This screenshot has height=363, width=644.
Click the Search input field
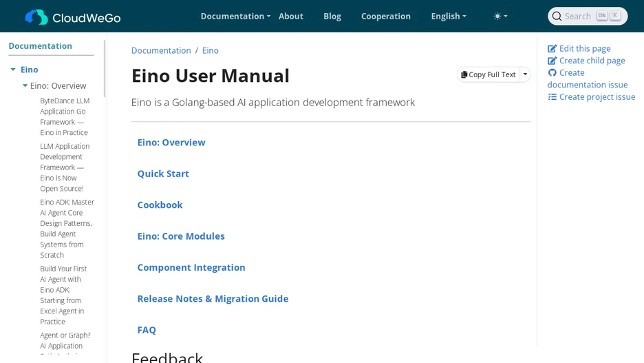[588, 17]
